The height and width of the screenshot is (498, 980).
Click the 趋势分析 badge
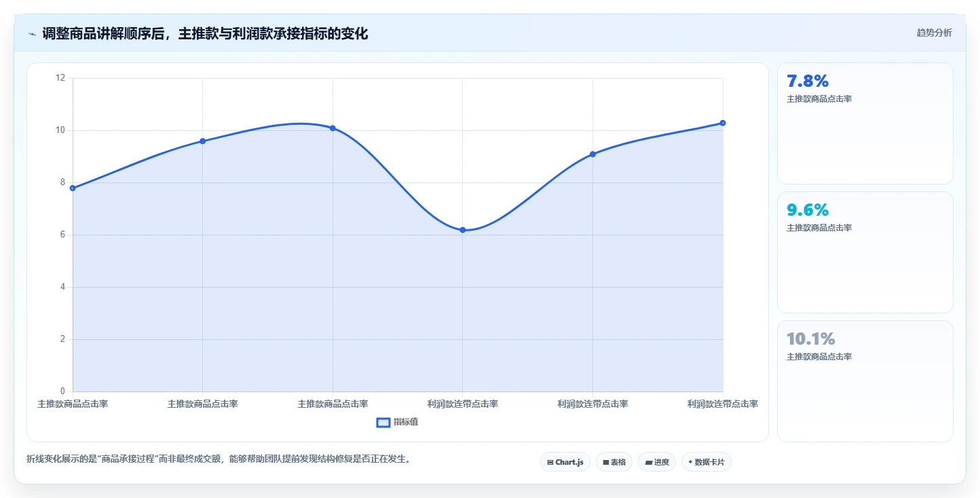click(x=935, y=33)
